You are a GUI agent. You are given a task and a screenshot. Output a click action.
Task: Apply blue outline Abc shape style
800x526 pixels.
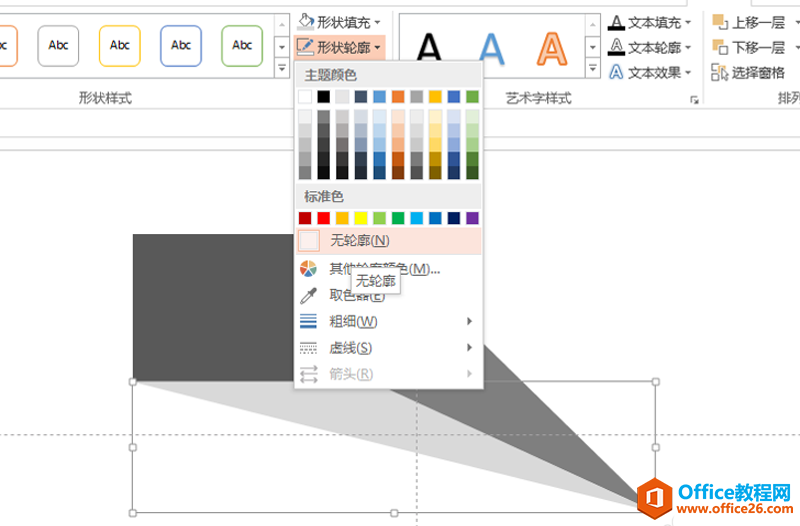coord(181,46)
